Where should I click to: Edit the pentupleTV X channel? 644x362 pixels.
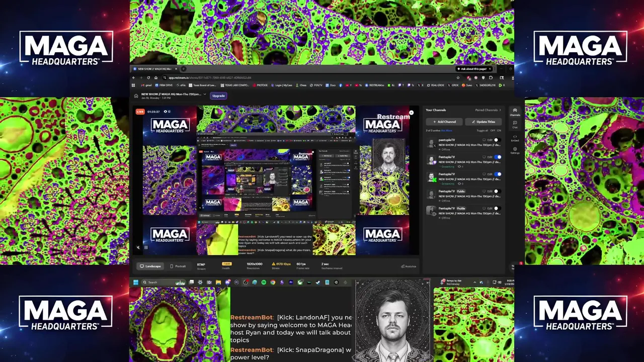point(490,140)
